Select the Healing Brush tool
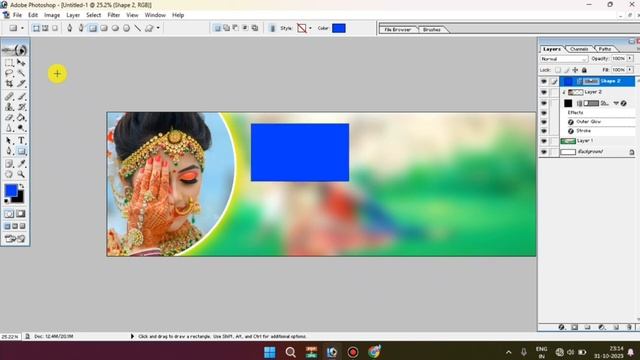This screenshot has height=360, width=640. [9, 97]
